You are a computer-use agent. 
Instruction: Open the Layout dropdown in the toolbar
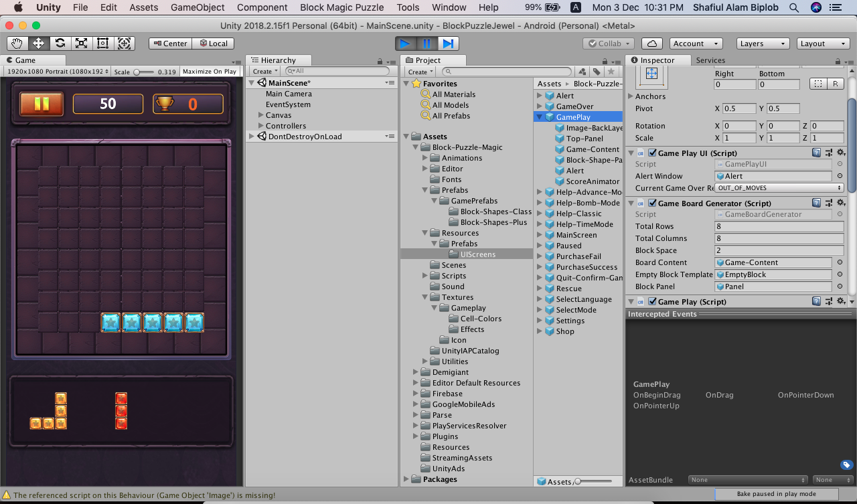(x=823, y=43)
